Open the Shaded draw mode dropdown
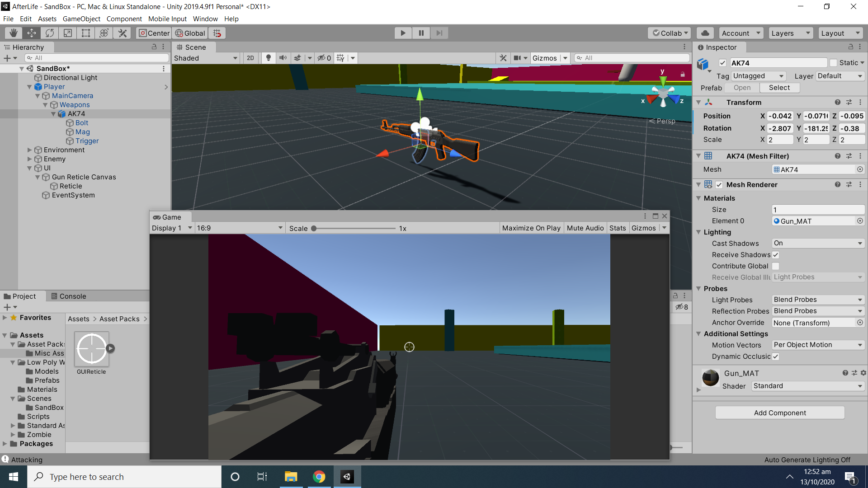 pyautogui.click(x=206, y=58)
